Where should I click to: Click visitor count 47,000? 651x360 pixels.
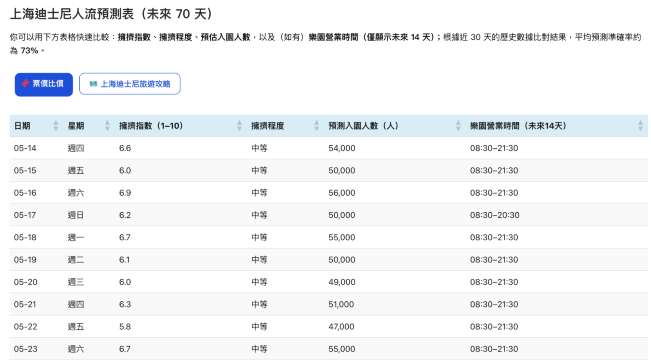tap(341, 327)
